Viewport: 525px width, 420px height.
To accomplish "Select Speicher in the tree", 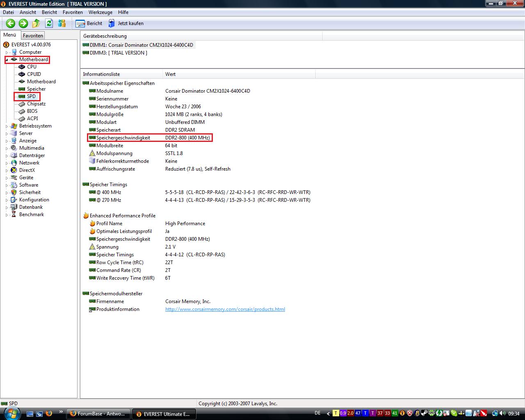I will [x=36, y=89].
